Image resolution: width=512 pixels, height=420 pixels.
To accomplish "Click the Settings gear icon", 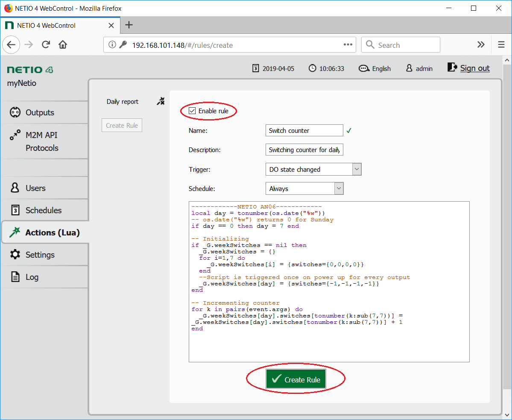I will tap(15, 254).
